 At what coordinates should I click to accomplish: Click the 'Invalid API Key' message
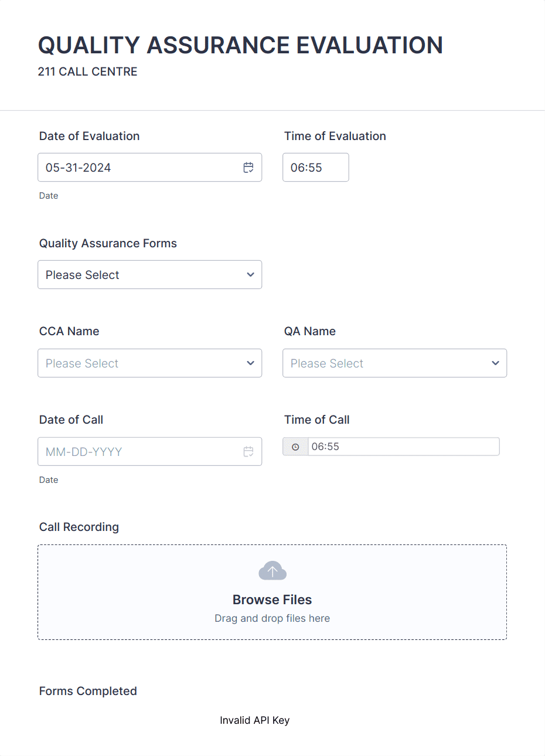[x=254, y=720]
